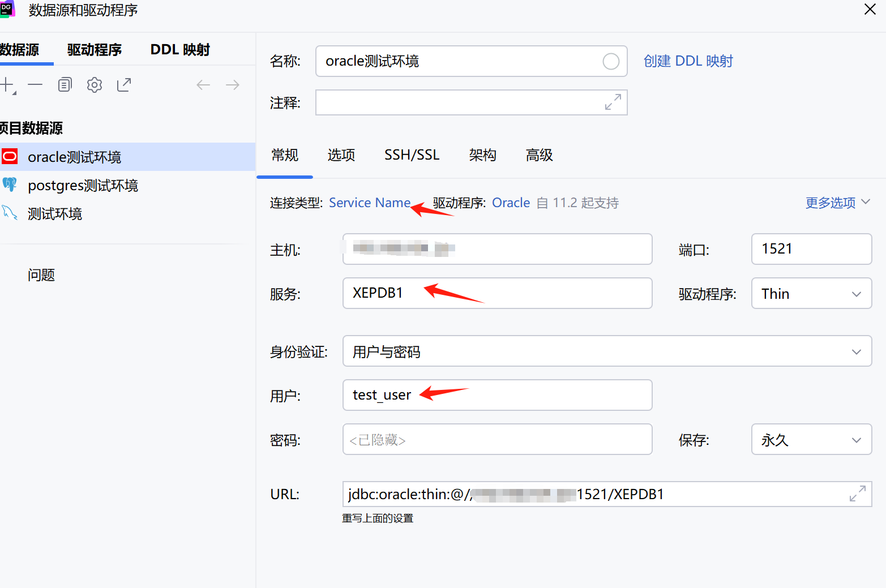Screen dimensions: 886x588
Task: Click 创建 DDL 映射 link
Action: (688, 61)
